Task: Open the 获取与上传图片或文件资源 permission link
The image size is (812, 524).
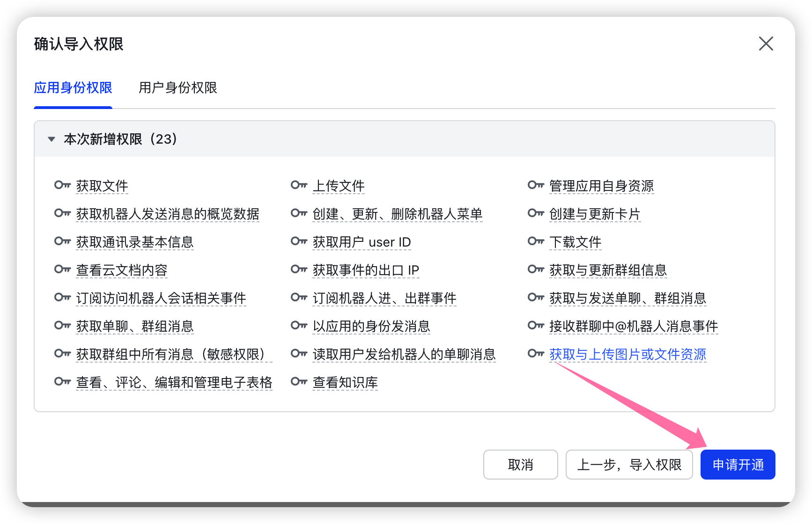Action: pyautogui.click(x=627, y=354)
